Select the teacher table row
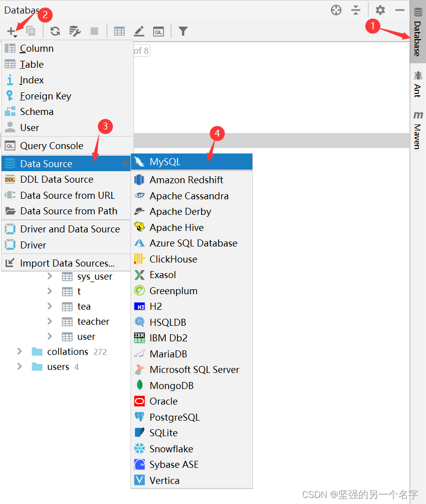Screen dimensions: 426x504 coord(85,321)
